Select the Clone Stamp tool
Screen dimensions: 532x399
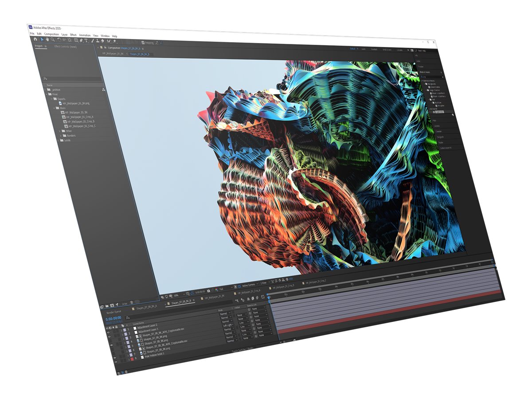coord(98,41)
